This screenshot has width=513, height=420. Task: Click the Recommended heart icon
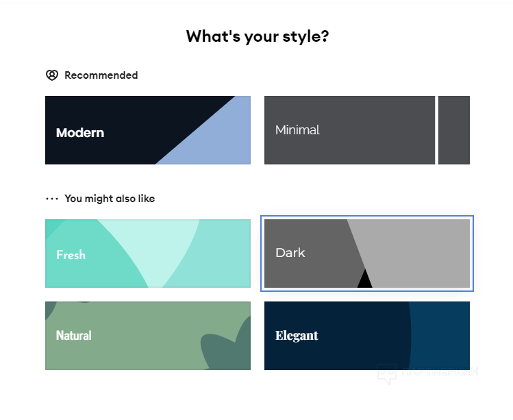(x=52, y=75)
